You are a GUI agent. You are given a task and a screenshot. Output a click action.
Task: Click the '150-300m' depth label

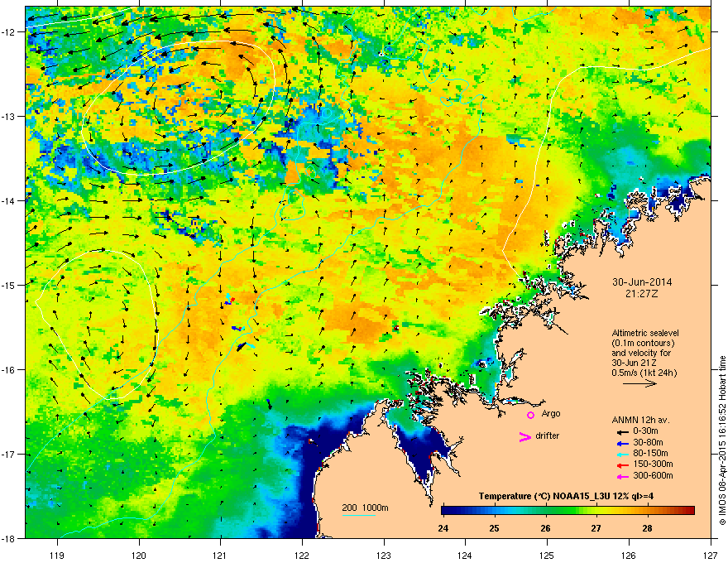click(653, 464)
